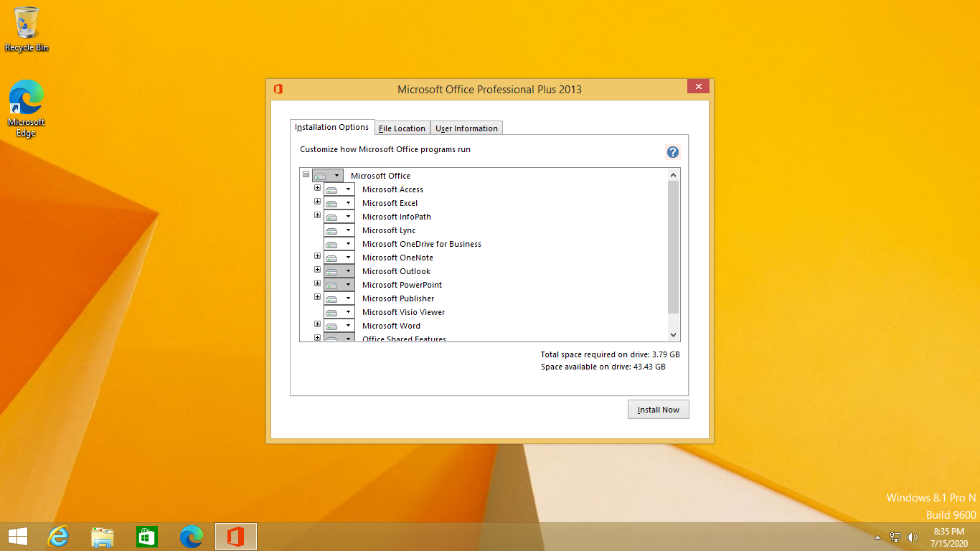Select Microsoft InfoPath label
The height and width of the screenshot is (551, 980).
click(x=396, y=217)
